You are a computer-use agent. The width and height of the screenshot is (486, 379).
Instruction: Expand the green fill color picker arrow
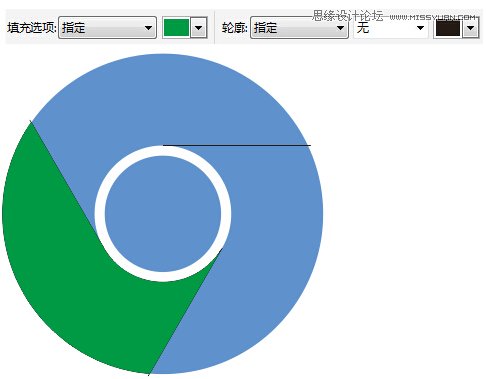tap(198, 28)
